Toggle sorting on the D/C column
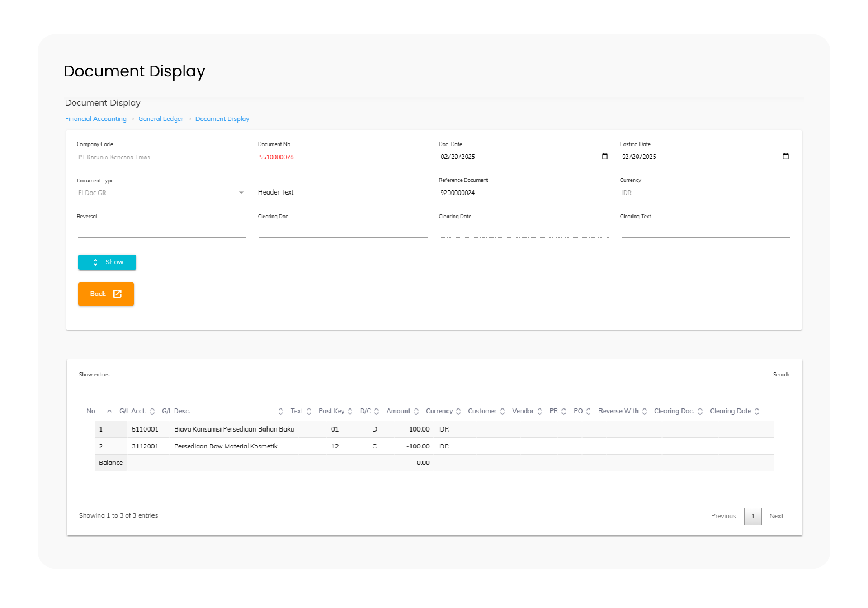 (x=377, y=411)
